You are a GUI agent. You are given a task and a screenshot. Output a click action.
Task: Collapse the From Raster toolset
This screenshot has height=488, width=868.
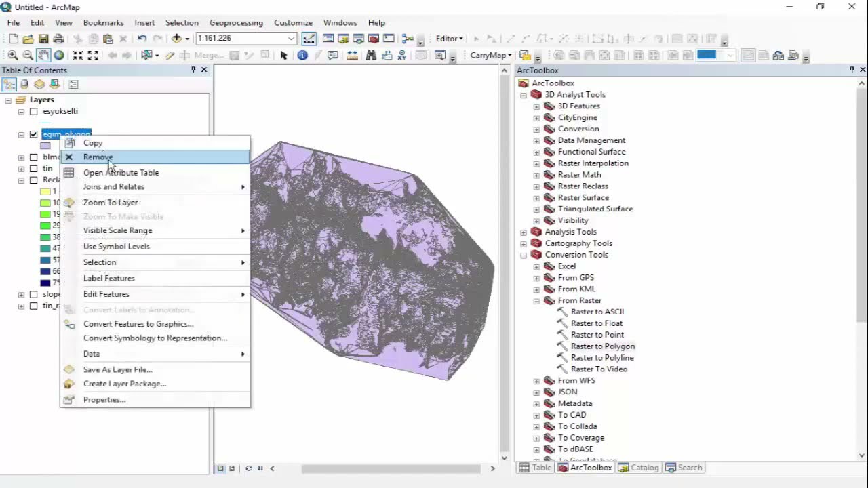pyautogui.click(x=536, y=301)
